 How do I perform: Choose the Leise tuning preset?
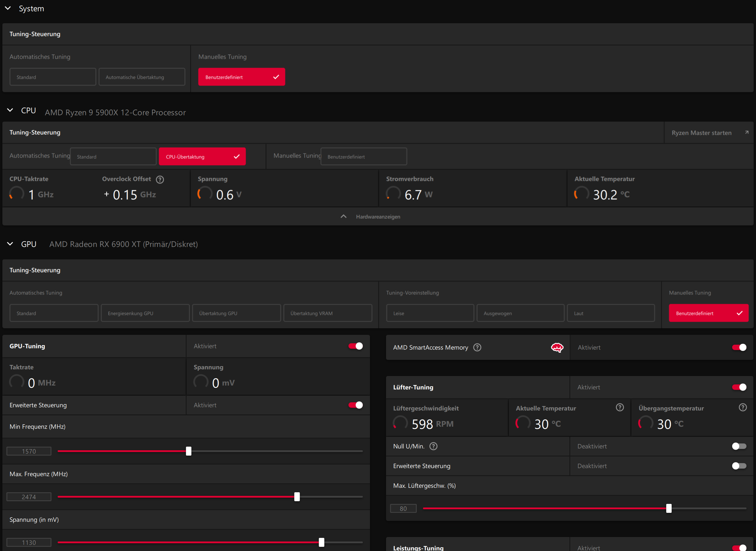tap(430, 313)
